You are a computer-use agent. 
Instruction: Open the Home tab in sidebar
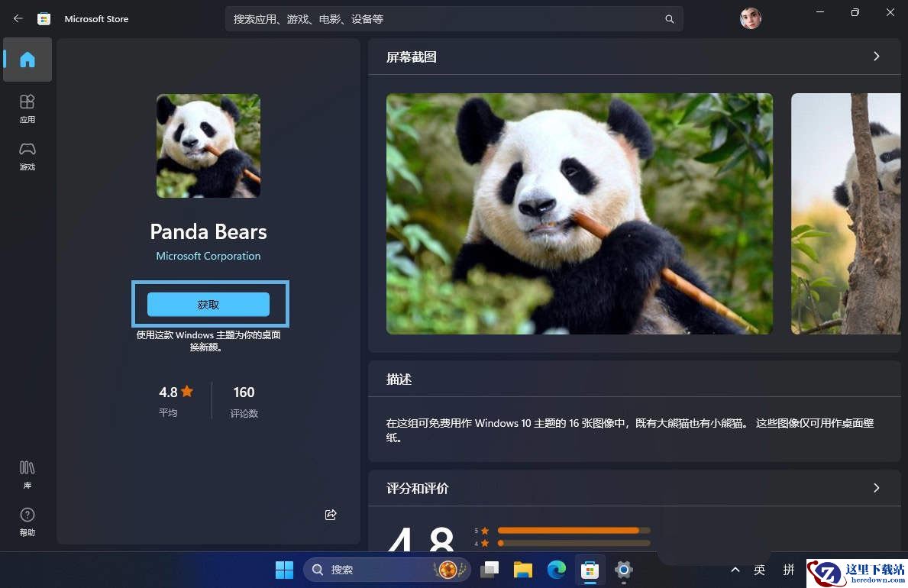pyautogui.click(x=27, y=60)
